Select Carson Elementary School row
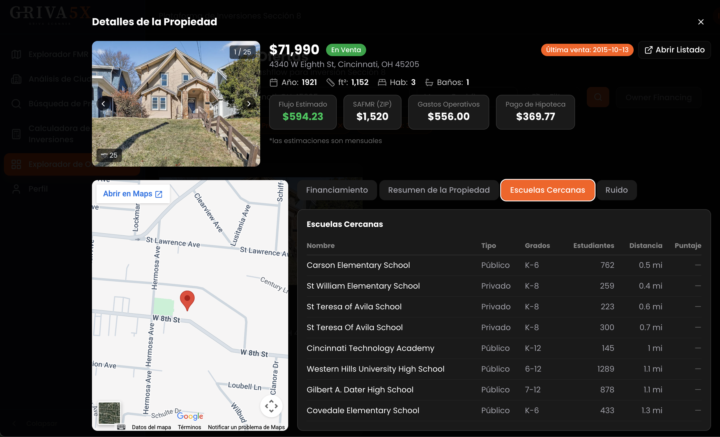Viewport: 720px width, 437px height. coord(504,265)
